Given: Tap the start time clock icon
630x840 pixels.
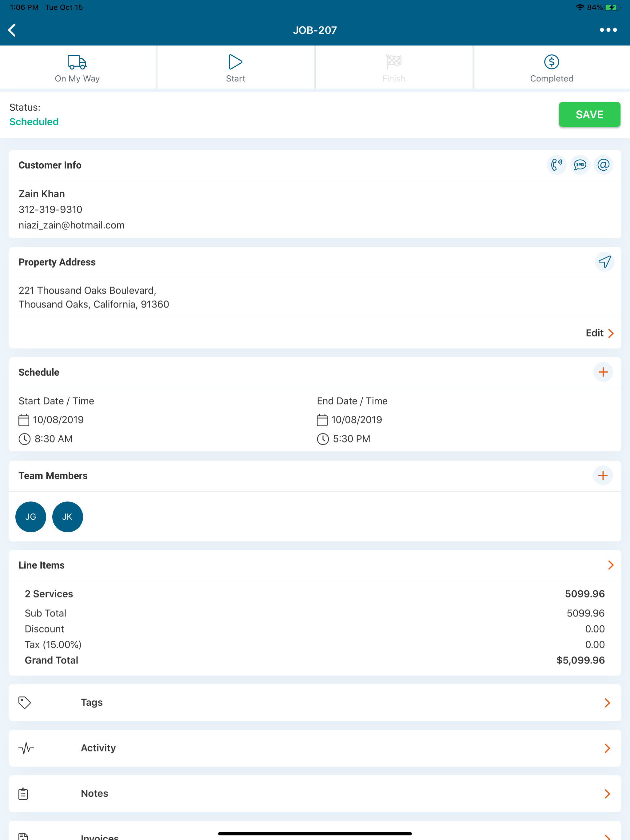Looking at the screenshot, I should (24, 439).
